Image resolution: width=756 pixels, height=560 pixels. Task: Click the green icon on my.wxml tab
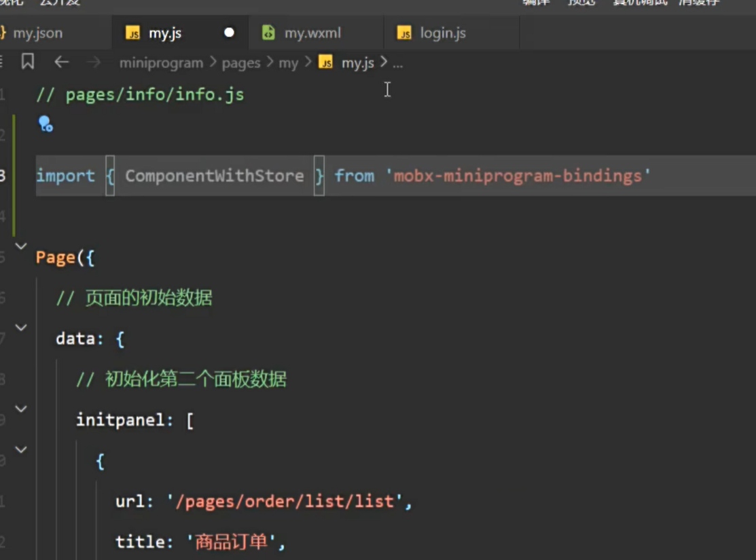pyautogui.click(x=269, y=33)
